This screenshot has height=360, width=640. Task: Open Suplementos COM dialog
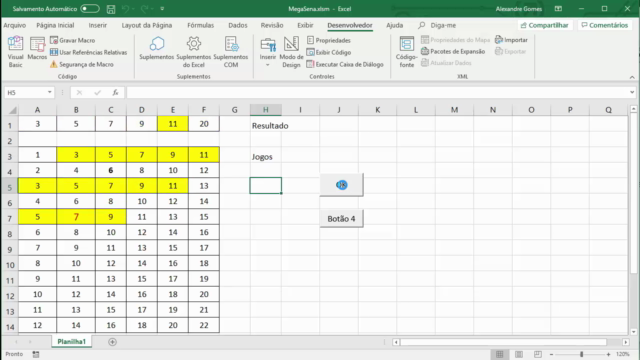click(231, 52)
